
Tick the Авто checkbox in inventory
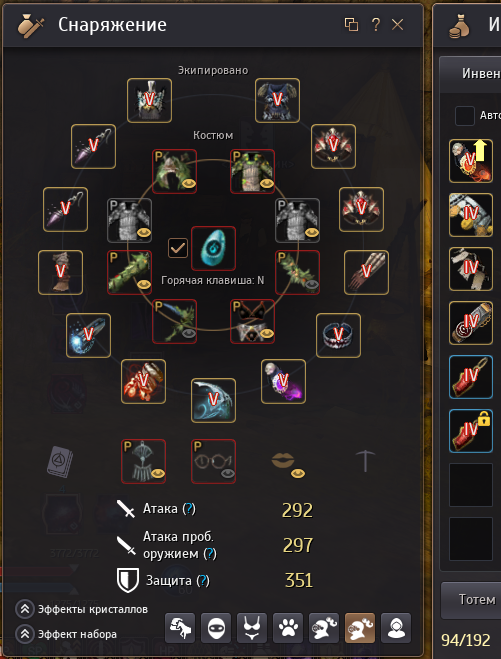coord(465,116)
